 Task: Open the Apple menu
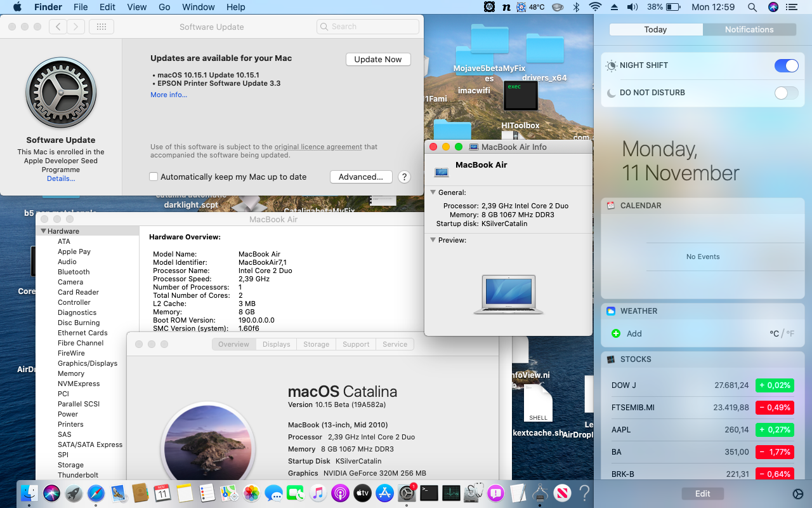[x=17, y=7]
